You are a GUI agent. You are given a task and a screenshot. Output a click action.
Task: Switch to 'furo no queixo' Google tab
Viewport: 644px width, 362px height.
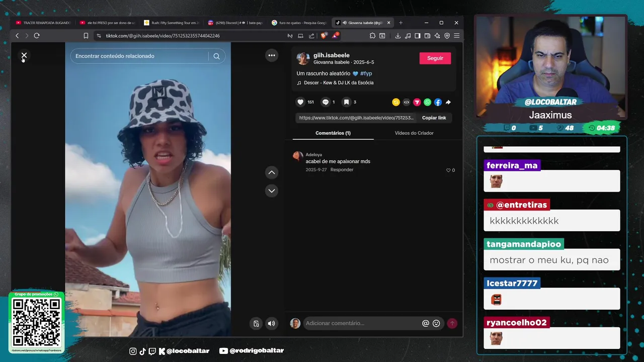point(299,23)
